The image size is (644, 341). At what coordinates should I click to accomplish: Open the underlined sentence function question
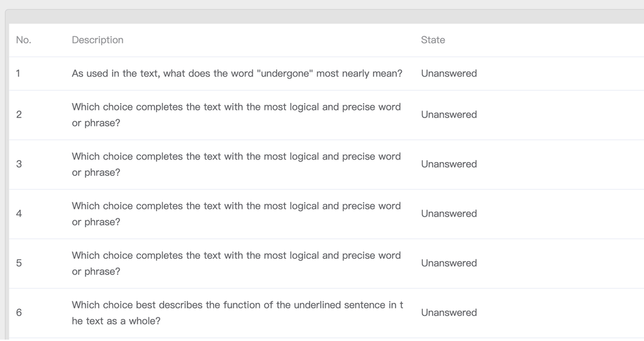237,313
